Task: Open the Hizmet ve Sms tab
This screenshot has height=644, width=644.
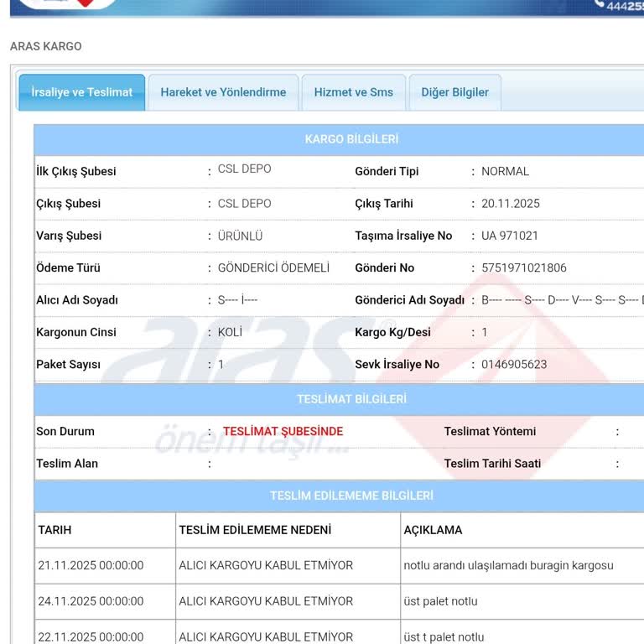Action: click(354, 92)
